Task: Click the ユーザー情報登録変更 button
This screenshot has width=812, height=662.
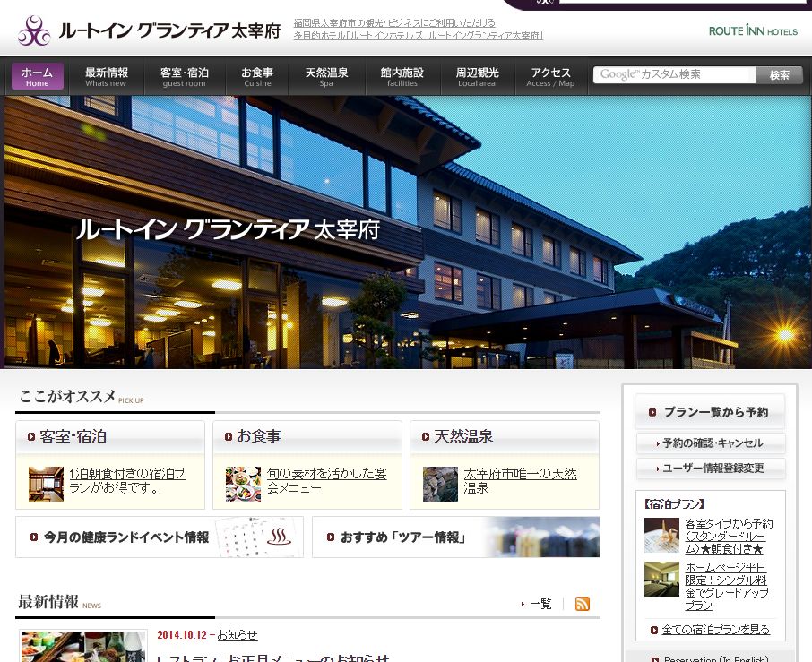Action: click(711, 469)
